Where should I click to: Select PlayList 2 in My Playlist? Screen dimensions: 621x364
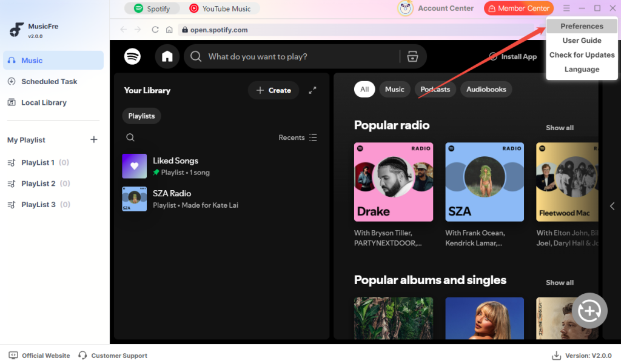click(x=39, y=184)
